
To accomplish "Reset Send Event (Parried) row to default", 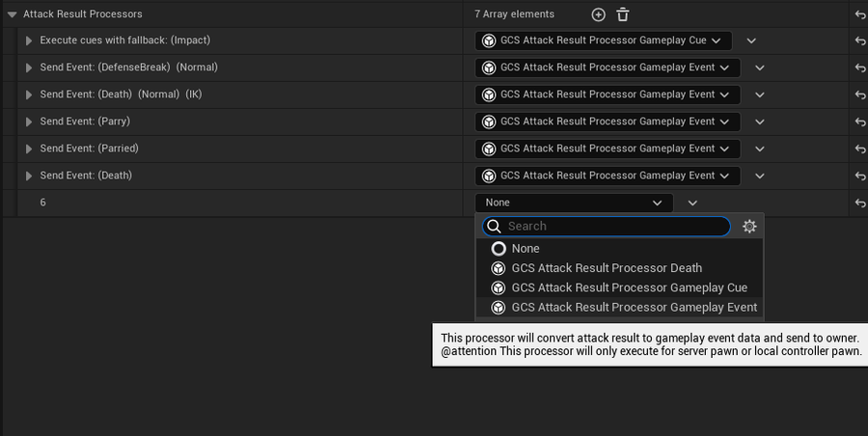I will pyautogui.click(x=859, y=149).
